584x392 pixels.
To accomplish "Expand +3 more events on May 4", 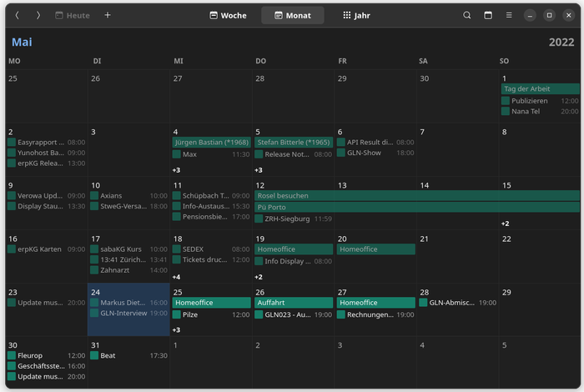I will [176, 170].
